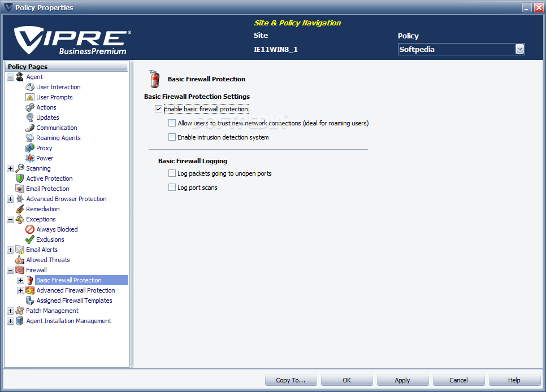Click the Email Alerts envelope icon
The height and width of the screenshot is (392, 546).
[20, 250]
